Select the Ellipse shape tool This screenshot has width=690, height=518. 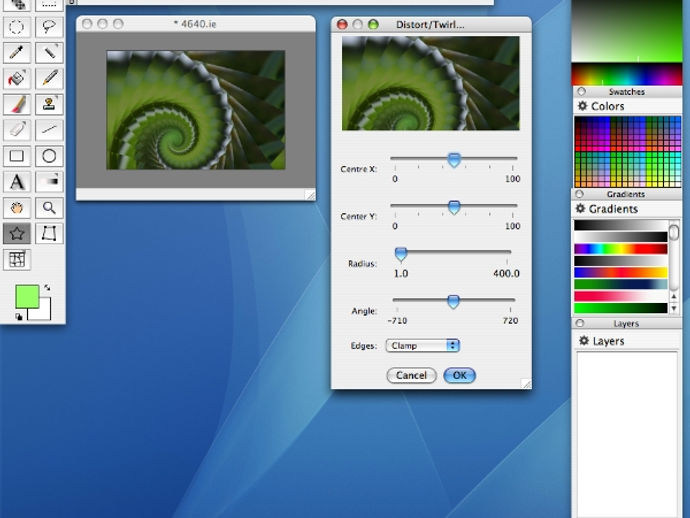pyautogui.click(x=49, y=156)
